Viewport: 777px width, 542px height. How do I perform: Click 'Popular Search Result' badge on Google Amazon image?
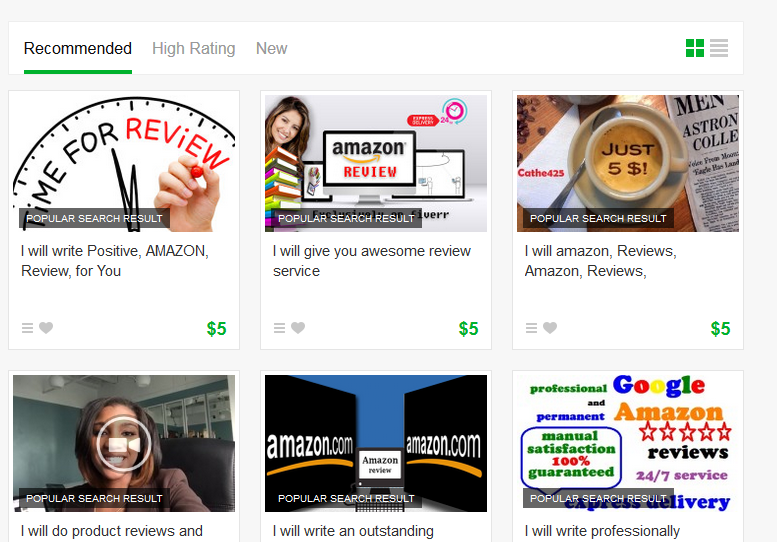pyautogui.click(x=598, y=498)
